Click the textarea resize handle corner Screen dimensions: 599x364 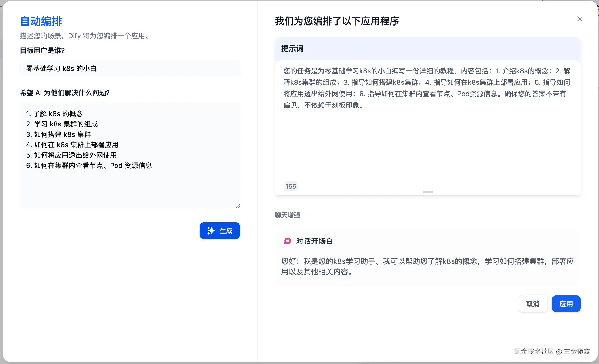point(238,206)
